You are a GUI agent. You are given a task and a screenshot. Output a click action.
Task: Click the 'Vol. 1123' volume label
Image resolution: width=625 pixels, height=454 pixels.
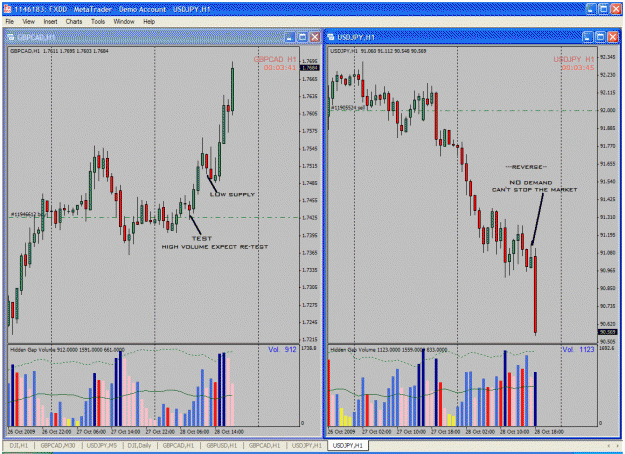pyautogui.click(x=578, y=350)
